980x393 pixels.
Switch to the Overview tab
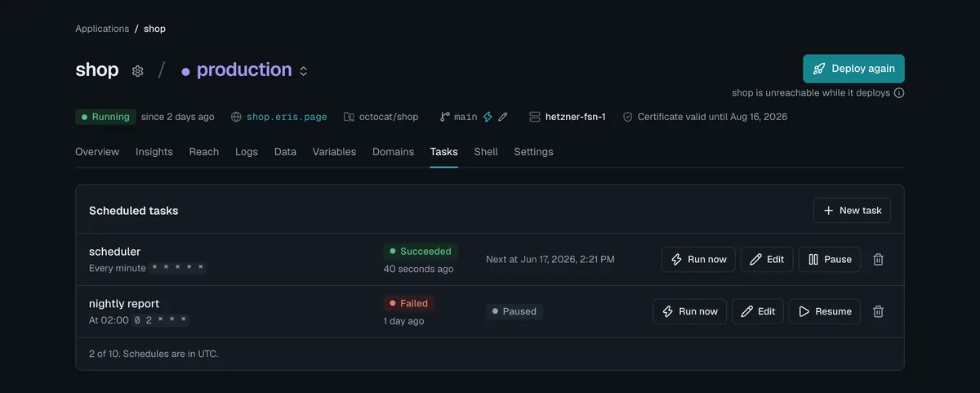[x=97, y=152]
